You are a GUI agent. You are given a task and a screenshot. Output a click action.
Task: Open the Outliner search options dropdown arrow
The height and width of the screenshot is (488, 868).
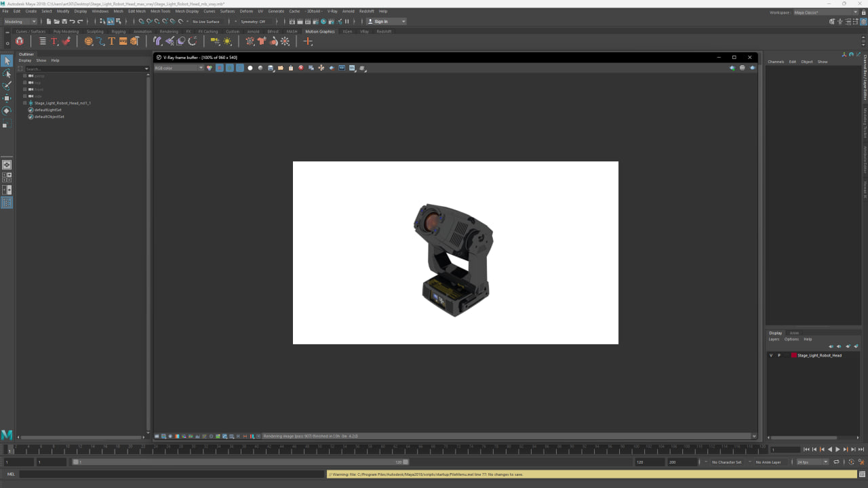146,68
